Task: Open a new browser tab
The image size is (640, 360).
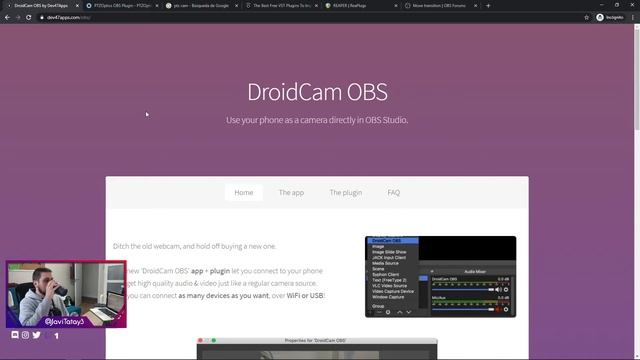Action: click(x=488, y=6)
